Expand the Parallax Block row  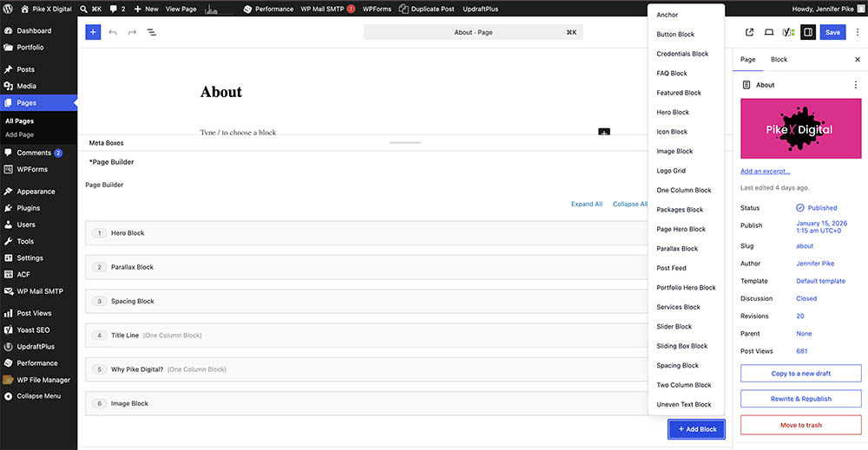click(366, 267)
